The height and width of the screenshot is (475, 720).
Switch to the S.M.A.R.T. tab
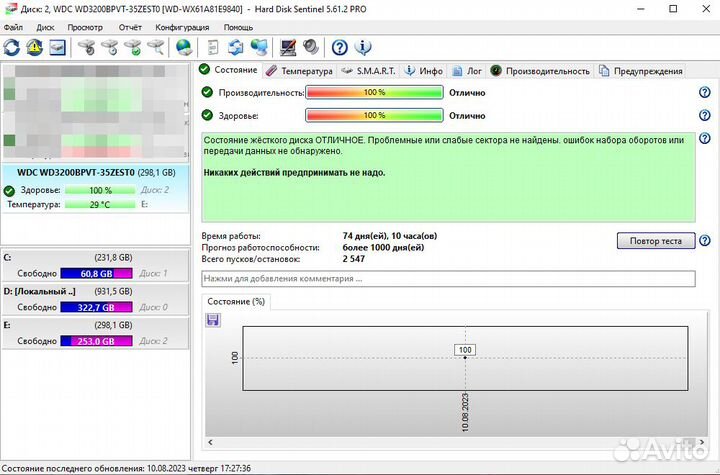369,71
